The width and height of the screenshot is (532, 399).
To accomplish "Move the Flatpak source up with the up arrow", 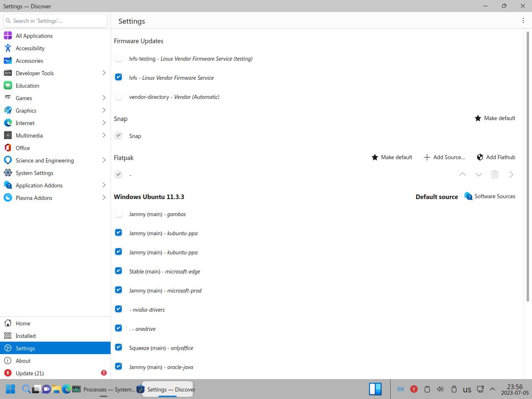I will tap(462, 175).
